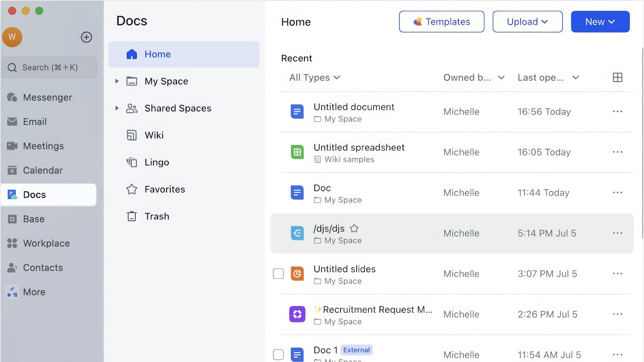The image size is (644, 362).
Task: Open the Meetings app from the sidebar
Action: click(x=42, y=146)
